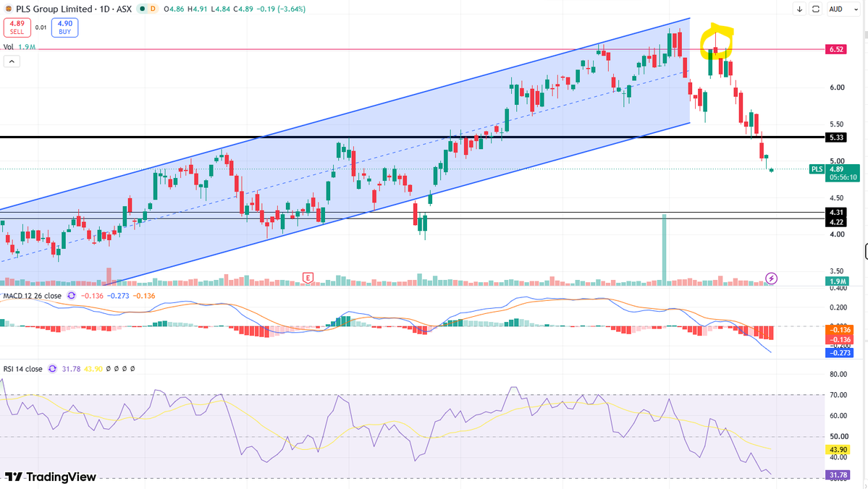Image resolution: width=868 pixels, height=489 pixels.
Task: Click the -0.273 MACD axis label
Action: click(x=839, y=352)
